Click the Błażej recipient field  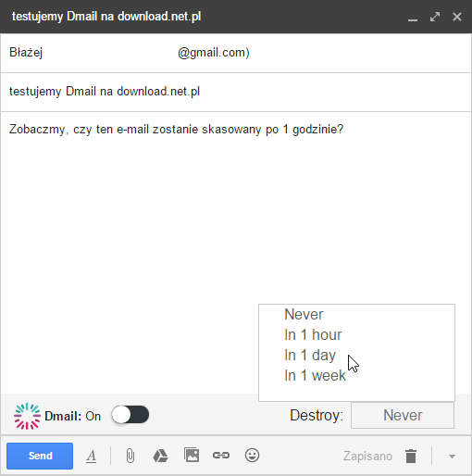[236, 53]
